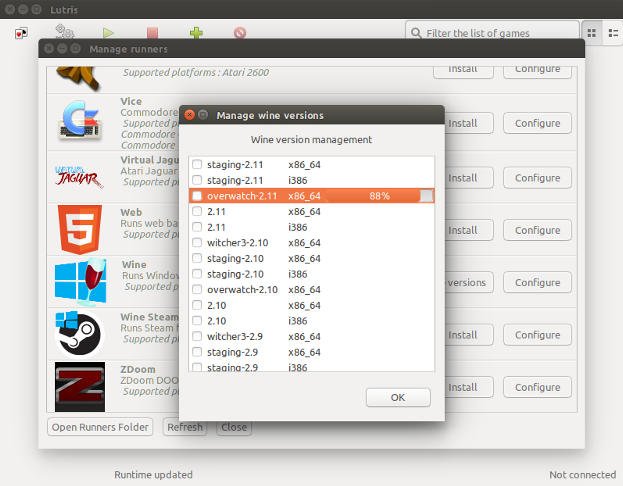Click the Vice Commodore runner icon
This screenshot has height=486, width=623.
point(80,121)
